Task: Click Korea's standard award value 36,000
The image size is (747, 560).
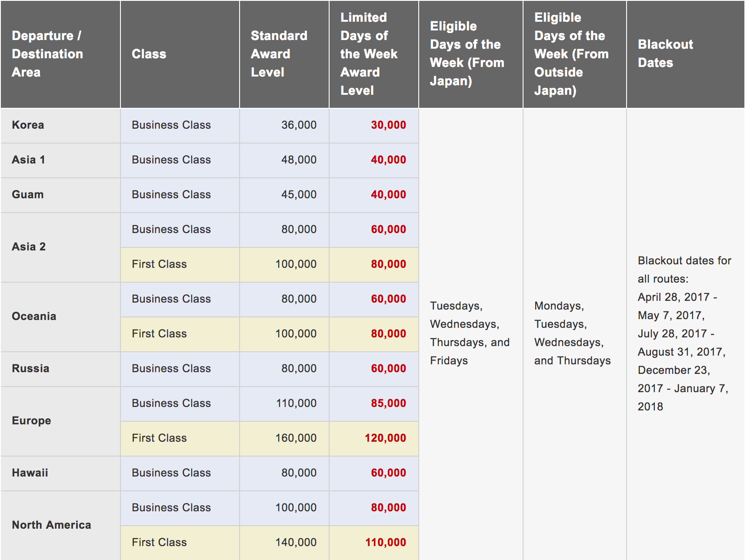Action: pyautogui.click(x=299, y=125)
